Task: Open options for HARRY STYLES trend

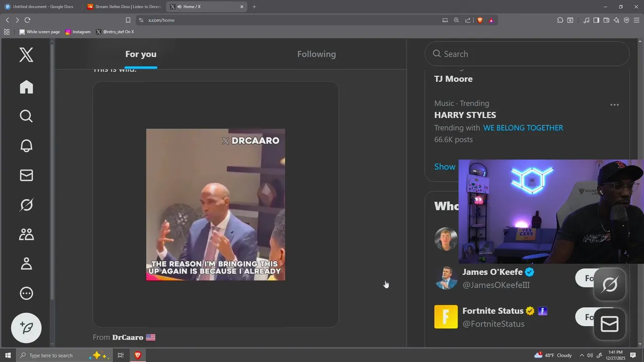Action: [614, 105]
